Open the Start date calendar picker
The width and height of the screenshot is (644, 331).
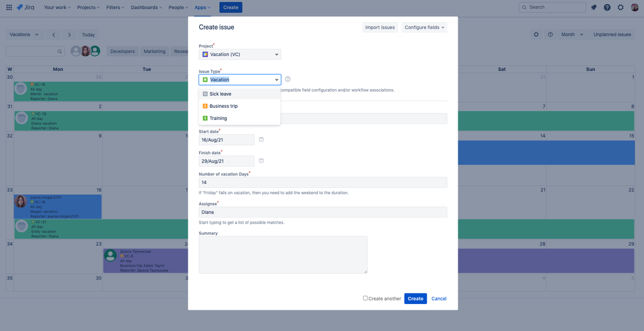[261, 140]
